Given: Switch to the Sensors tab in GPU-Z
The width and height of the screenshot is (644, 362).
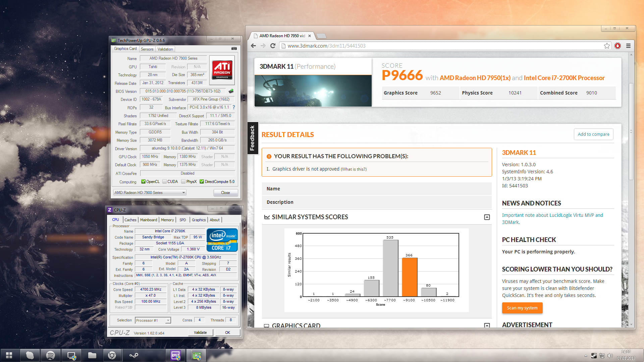Looking at the screenshot, I should point(147,49).
